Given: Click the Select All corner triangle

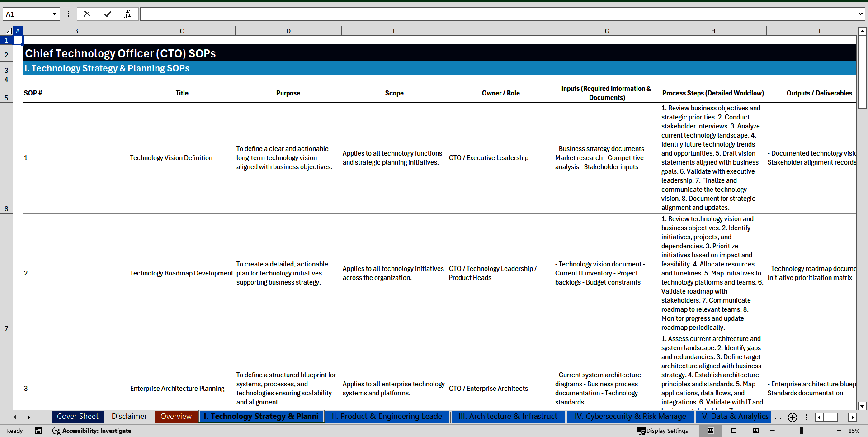Looking at the screenshot, I should (x=8, y=31).
